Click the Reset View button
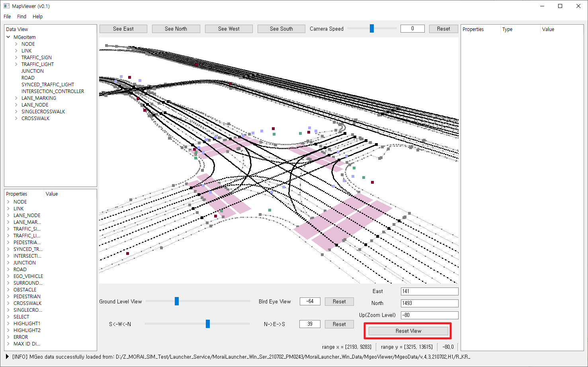Viewport: 588px width, 367px height. [x=408, y=331]
